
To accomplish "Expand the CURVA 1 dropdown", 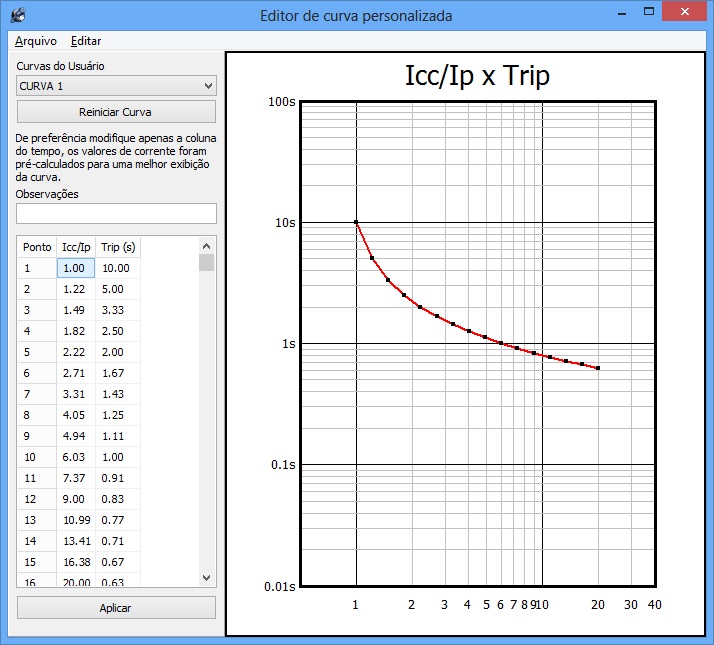I will tap(116, 86).
